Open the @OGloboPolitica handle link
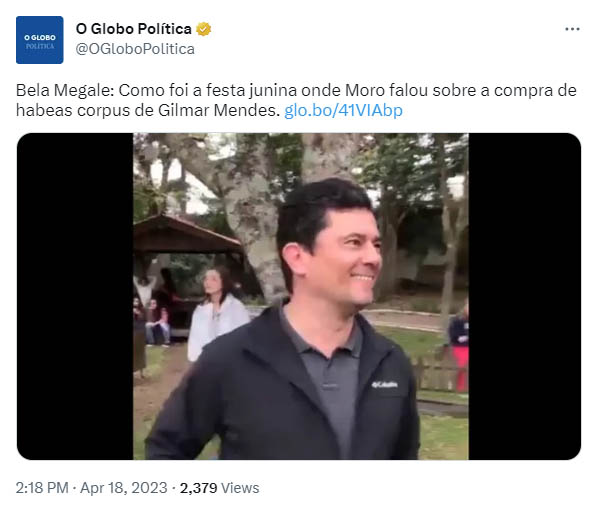Screen dimensions: 596x505 pyautogui.click(x=135, y=49)
